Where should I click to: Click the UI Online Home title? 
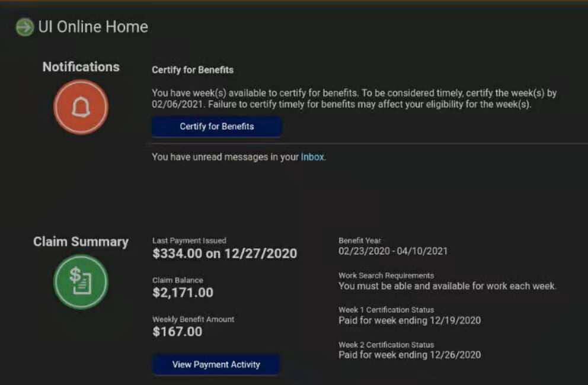tap(93, 27)
